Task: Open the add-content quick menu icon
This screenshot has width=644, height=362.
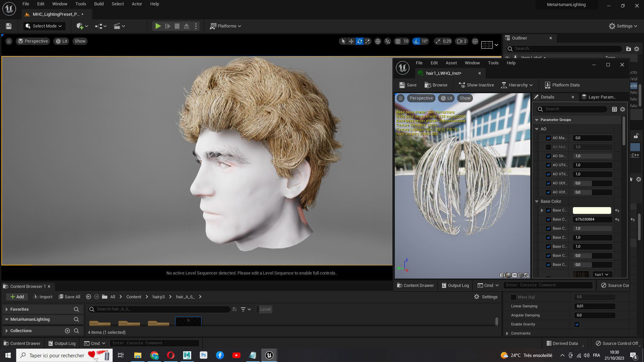Action: pyautogui.click(x=82, y=26)
